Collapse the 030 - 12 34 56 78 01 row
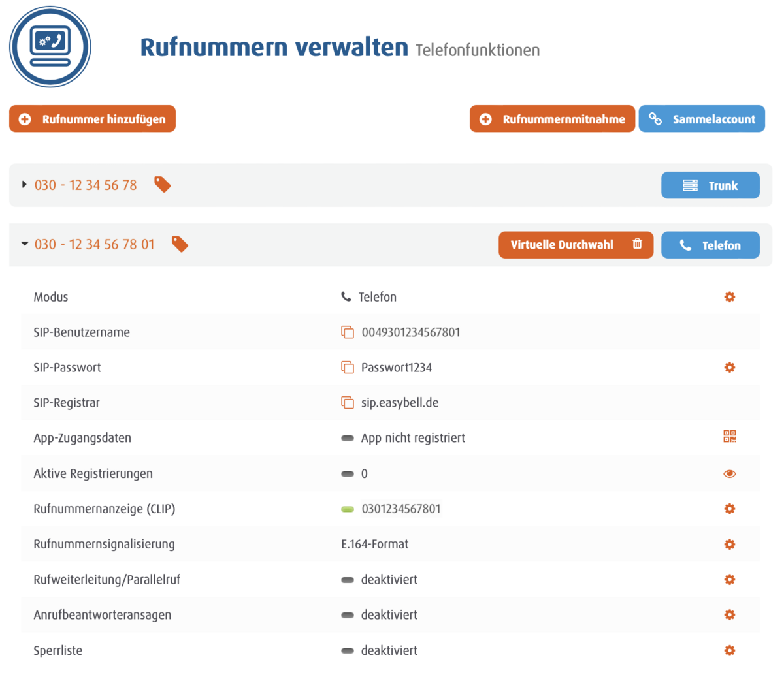 24,244
